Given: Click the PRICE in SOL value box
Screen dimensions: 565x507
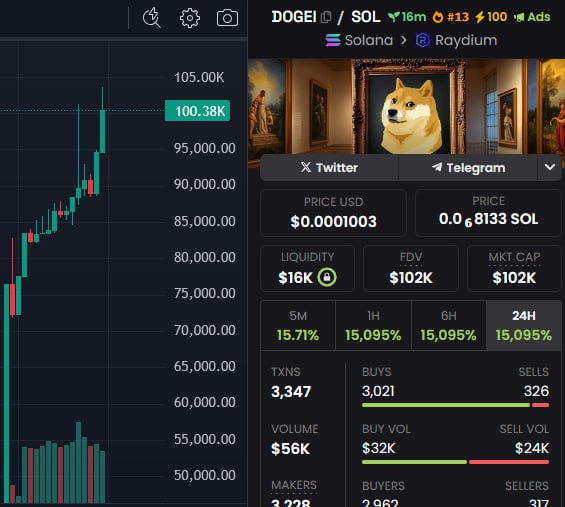Looking at the screenshot, I should pyautogui.click(x=488, y=213).
